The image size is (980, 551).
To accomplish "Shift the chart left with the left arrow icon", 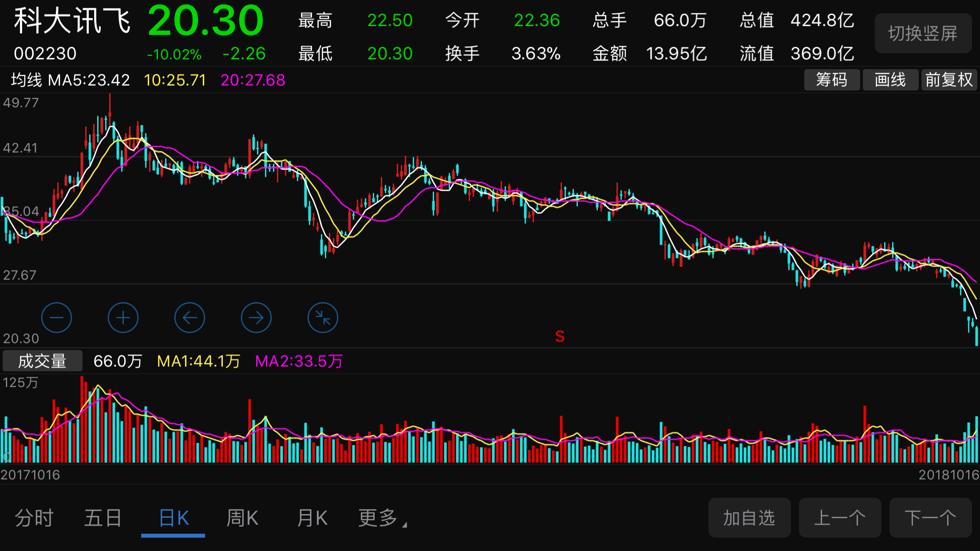I will click(x=190, y=318).
